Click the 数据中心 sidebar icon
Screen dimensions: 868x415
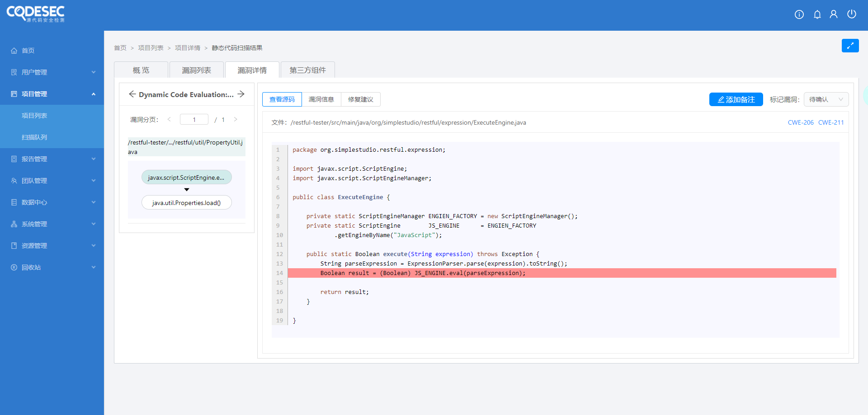pyautogui.click(x=14, y=202)
